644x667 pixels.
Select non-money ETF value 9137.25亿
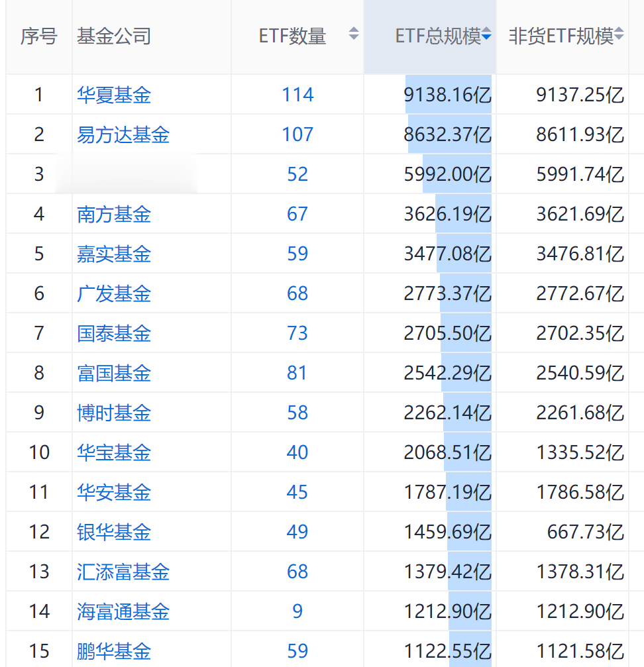point(580,95)
